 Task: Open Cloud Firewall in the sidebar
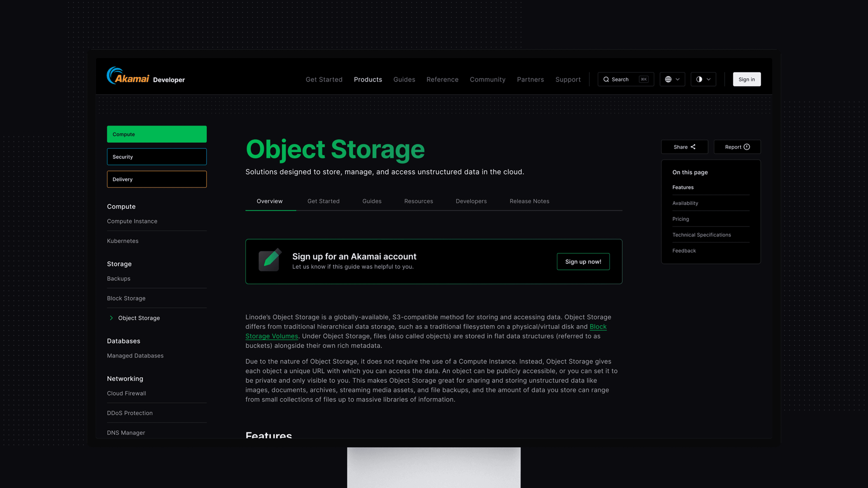click(x=126, y=393)
